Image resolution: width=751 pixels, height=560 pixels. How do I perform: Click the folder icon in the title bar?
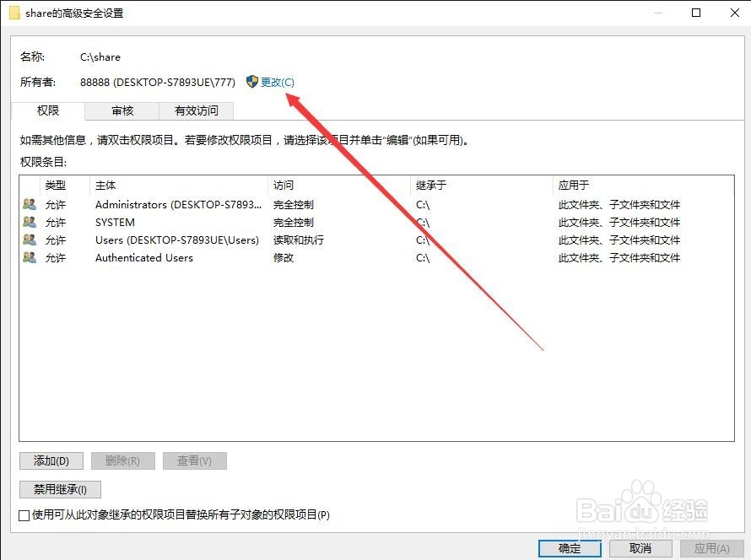(x=15, y=13)
